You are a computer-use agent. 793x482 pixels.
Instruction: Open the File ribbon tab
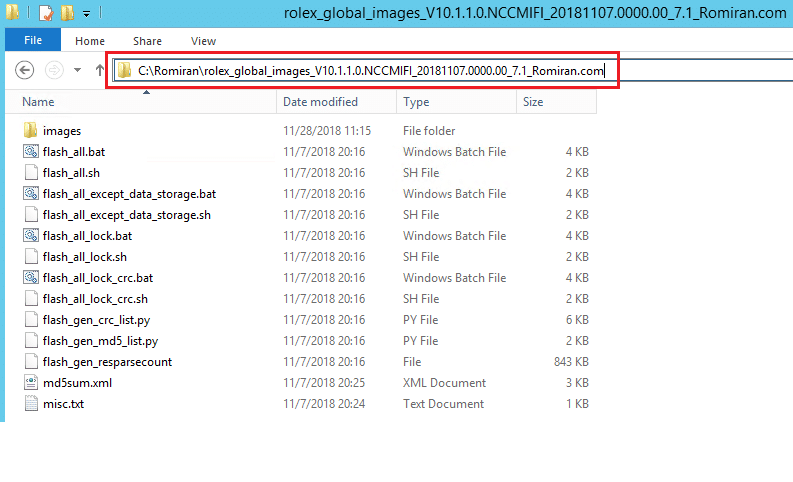[x=33, y=40]
